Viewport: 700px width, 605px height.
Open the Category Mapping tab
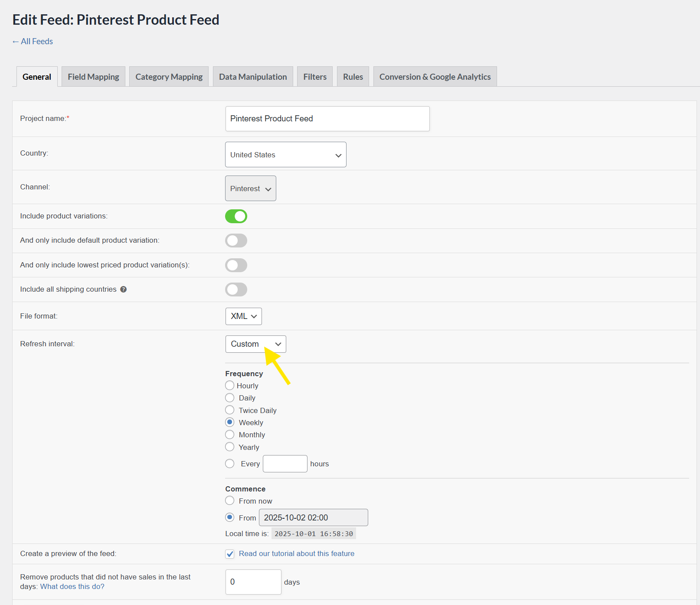[x=169, y=77]
